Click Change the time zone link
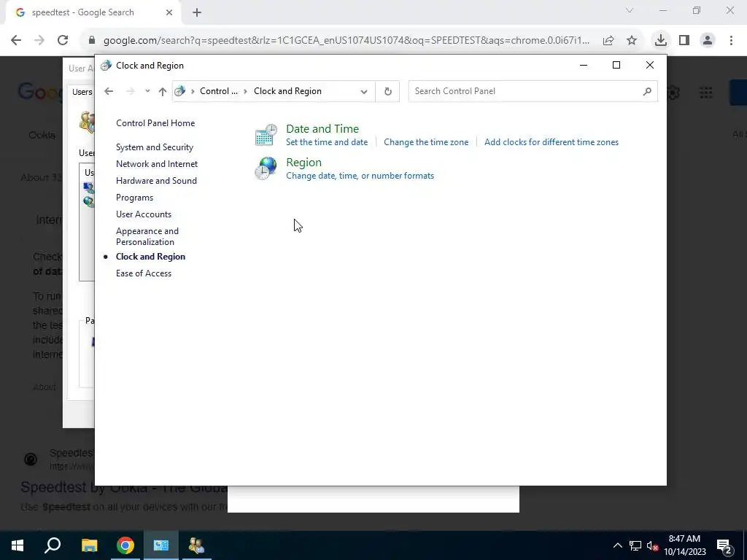Screen dimensions: 747x560 (426, 142)
